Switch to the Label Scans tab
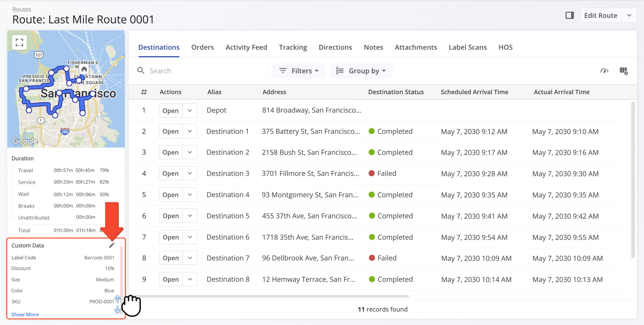Screen dimensions: 644x325 pyautogui.click(x=468, y=47)
